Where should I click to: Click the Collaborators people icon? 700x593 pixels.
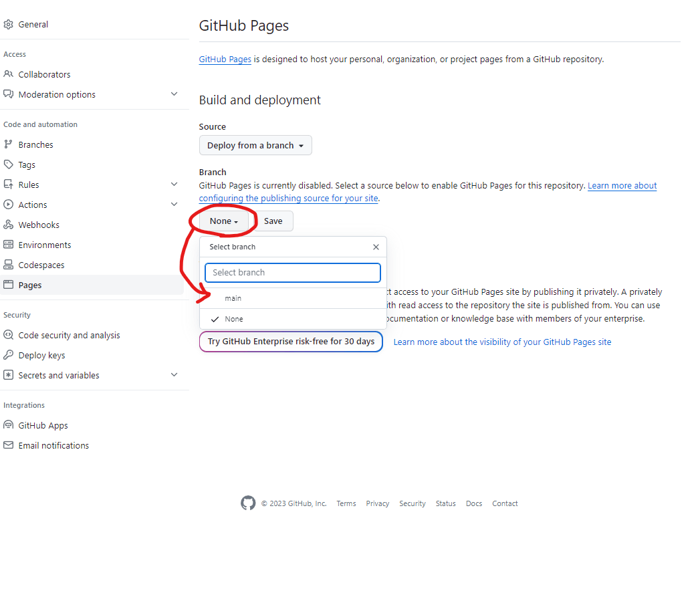[x=8, y=74]
